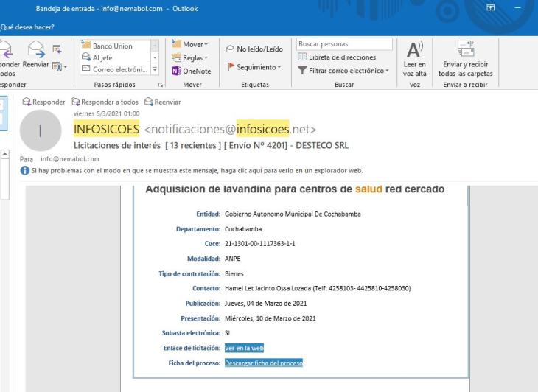Click Publicación date Jueves, 04 de Marzo
Screen dimensions: 538x392
pos(265,303)
